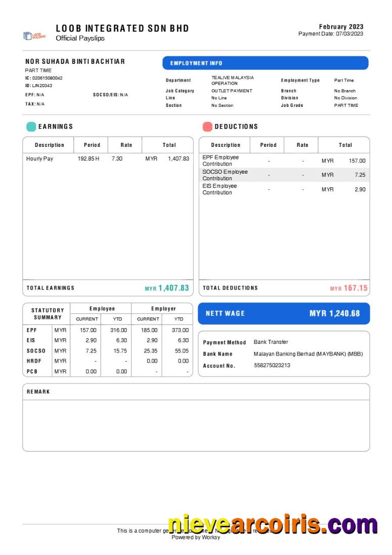392x555 pixels.
Task: Click the account number 558275023213
Action: [x=272, y=365]
